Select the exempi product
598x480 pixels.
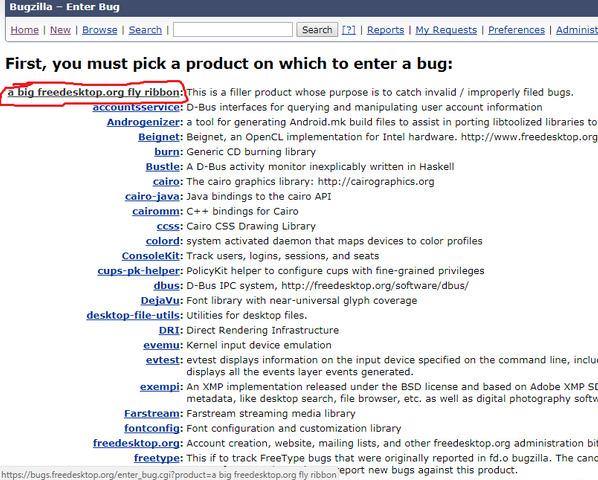pyautogui.click(x=159, y=387)
